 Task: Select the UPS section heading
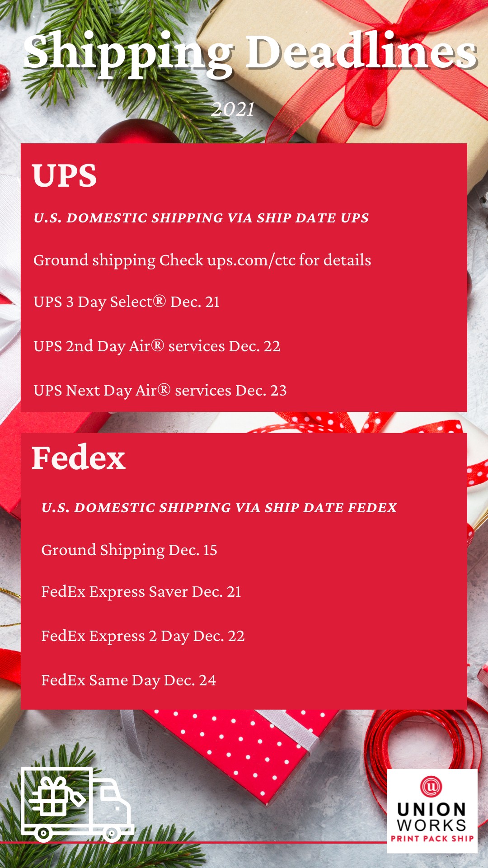tap(64, 175)
